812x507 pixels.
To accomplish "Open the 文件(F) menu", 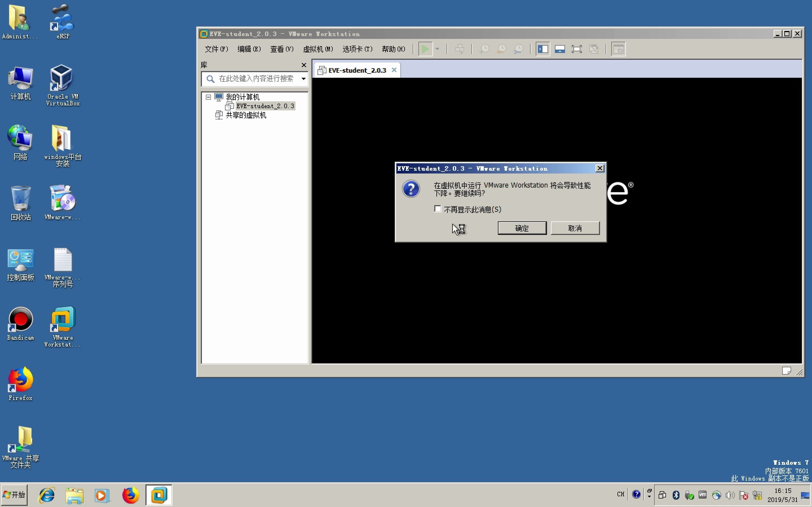I will tap(217, 49).
